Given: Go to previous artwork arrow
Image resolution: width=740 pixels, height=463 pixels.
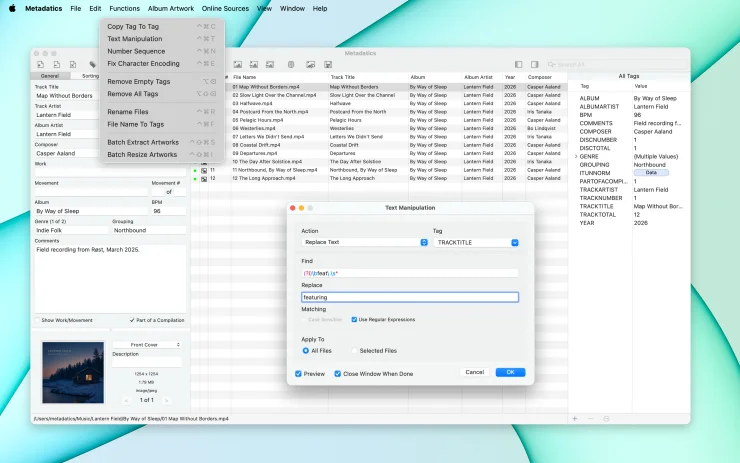Looking at the screenshot, I should coord(126,400).
